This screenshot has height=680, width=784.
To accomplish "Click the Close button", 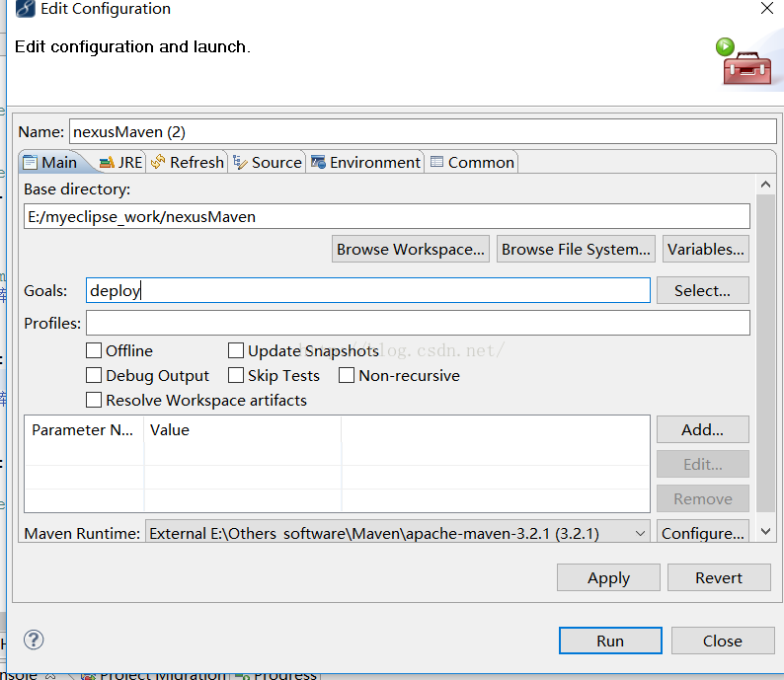I will (723, 641).
